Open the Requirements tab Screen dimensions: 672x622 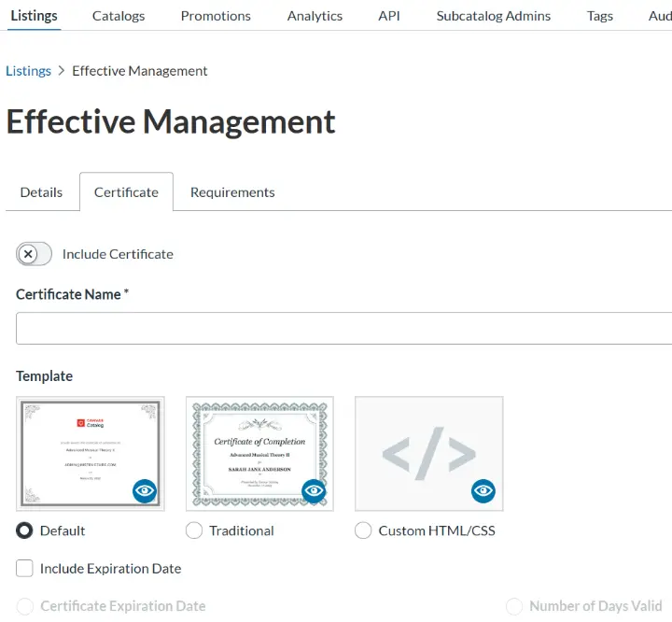(232, 192)
